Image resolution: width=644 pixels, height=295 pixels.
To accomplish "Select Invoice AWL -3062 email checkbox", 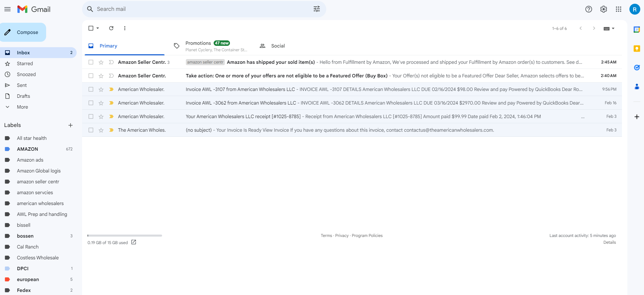I will (91, 103).
